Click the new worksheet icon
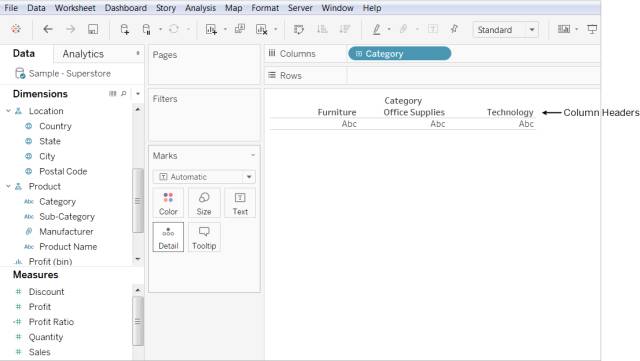This screenshot has width=640, height=361. [211, 29]
